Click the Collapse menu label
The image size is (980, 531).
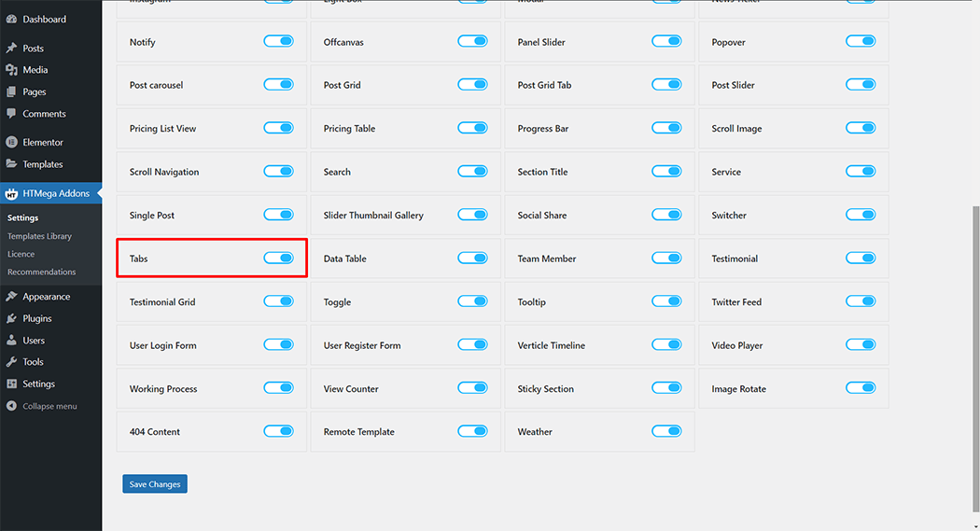tap(50, 406)
